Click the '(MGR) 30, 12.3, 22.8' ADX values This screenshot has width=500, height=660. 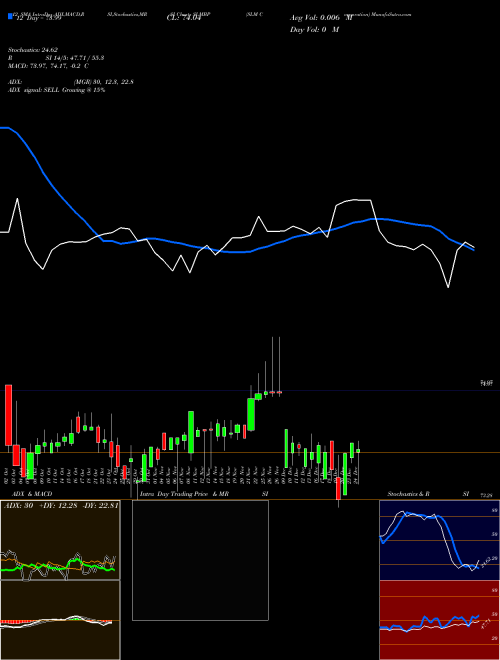[103, 82]
